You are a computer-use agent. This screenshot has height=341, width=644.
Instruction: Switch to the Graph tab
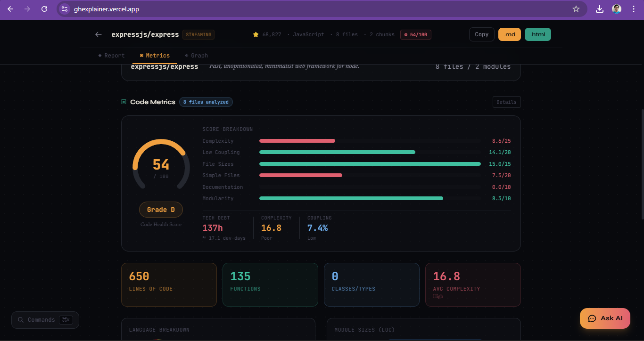196,55
